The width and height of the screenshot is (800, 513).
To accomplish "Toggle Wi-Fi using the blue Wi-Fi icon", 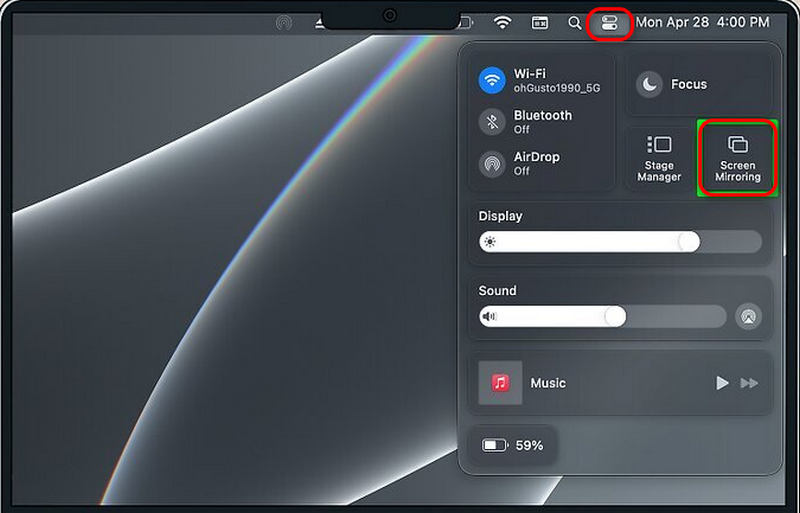I will coord(491,80).
